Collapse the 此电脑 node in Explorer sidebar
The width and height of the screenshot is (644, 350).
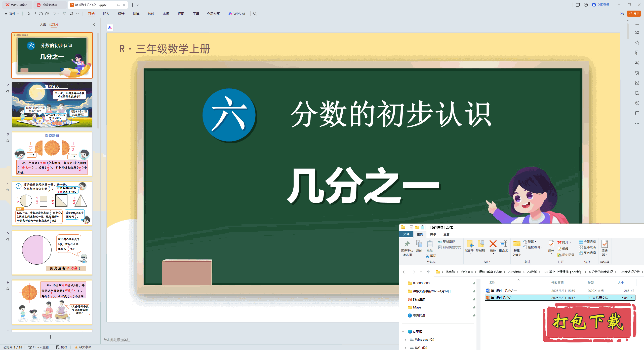click(404, 331)
